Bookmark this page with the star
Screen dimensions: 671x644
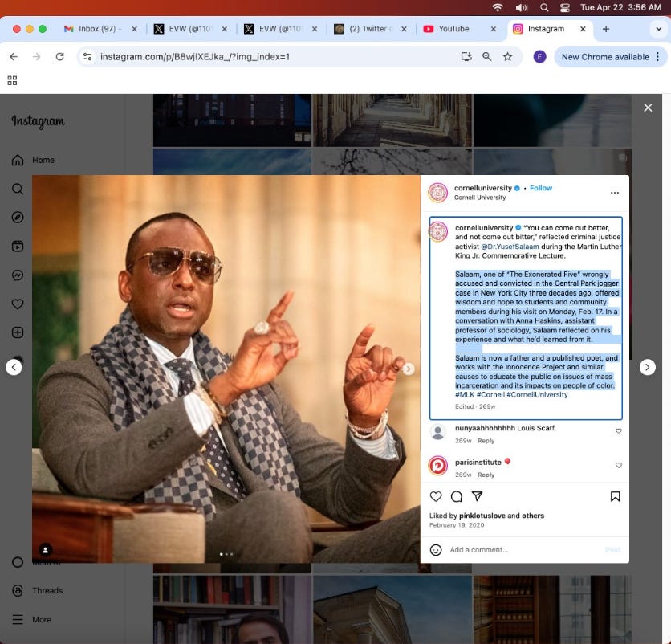[x=507, y=57]
